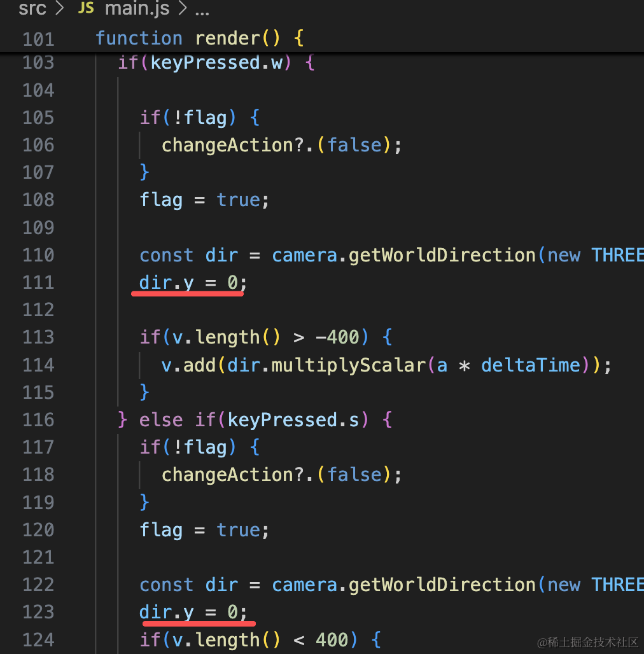
Task: Click 'deltaTime' on line 114
Action: (531, 365)
